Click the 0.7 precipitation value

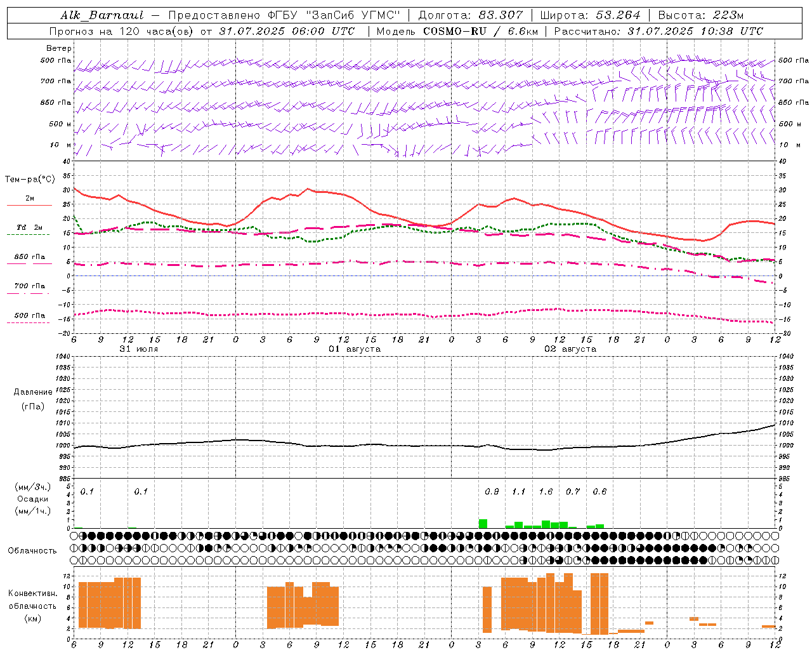(573, 492)
